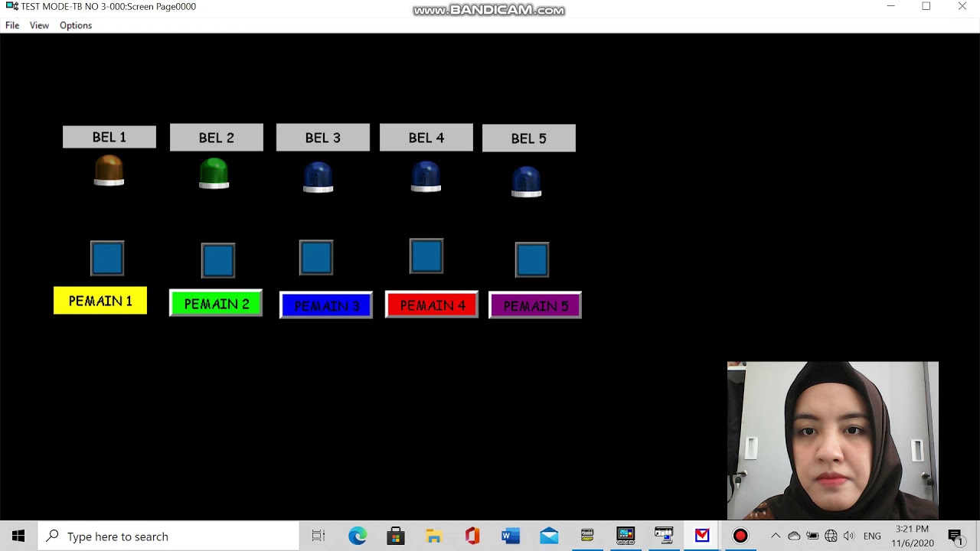Click the webcam overlay video

coord(833,441)
